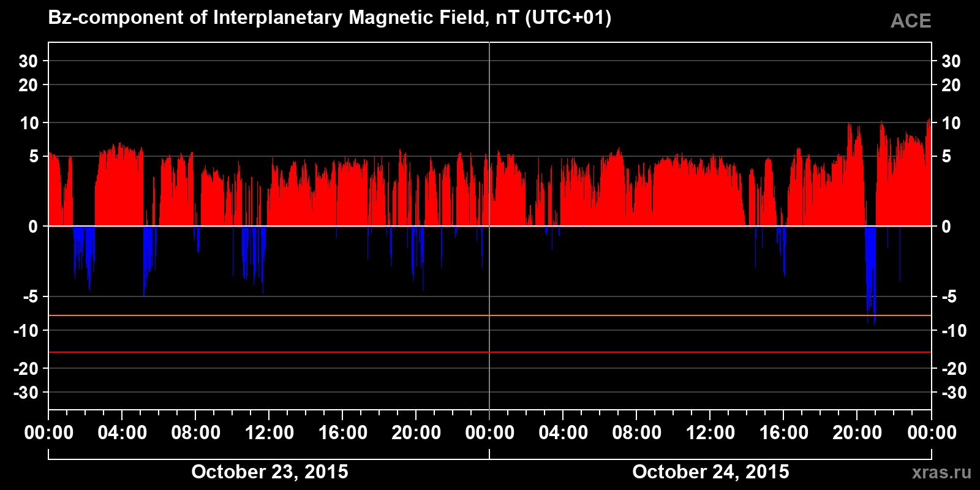Image resolution: width=980 pixels, height=490 pixels.
Task: Click the ACE spacecraft label
Action: click(911, 21)
